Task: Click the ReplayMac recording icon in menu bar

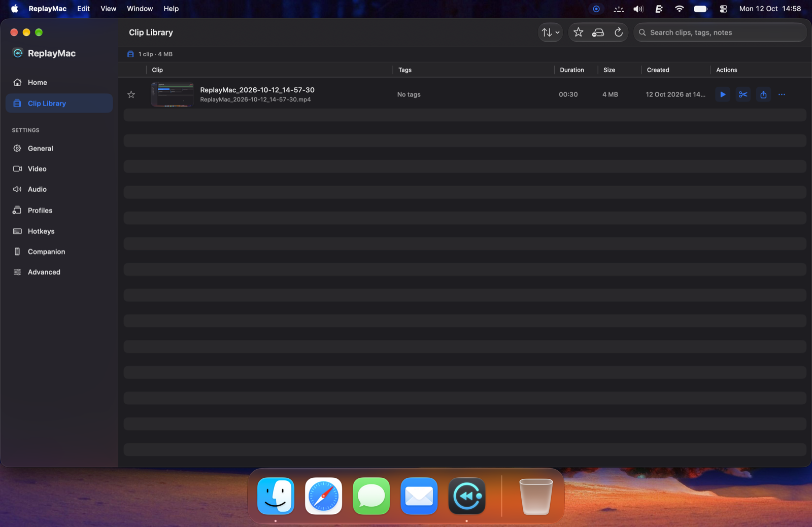Action: click(596, 9)
